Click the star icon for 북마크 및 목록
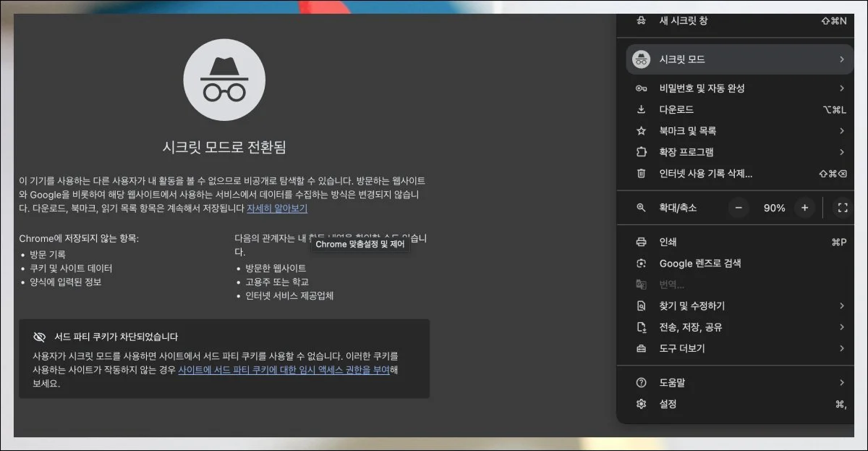Viewport: 868px width, 451px height. click(x=641, y=131)
